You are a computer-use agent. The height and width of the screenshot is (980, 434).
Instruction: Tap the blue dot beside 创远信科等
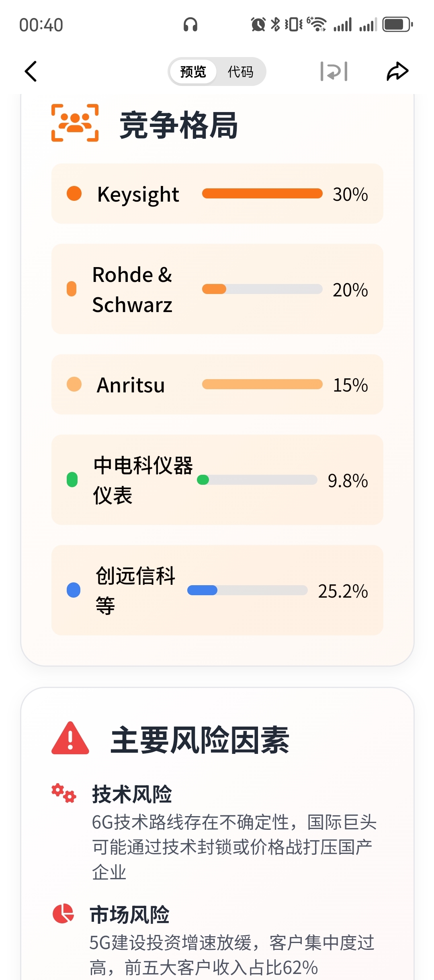point(74,590)
